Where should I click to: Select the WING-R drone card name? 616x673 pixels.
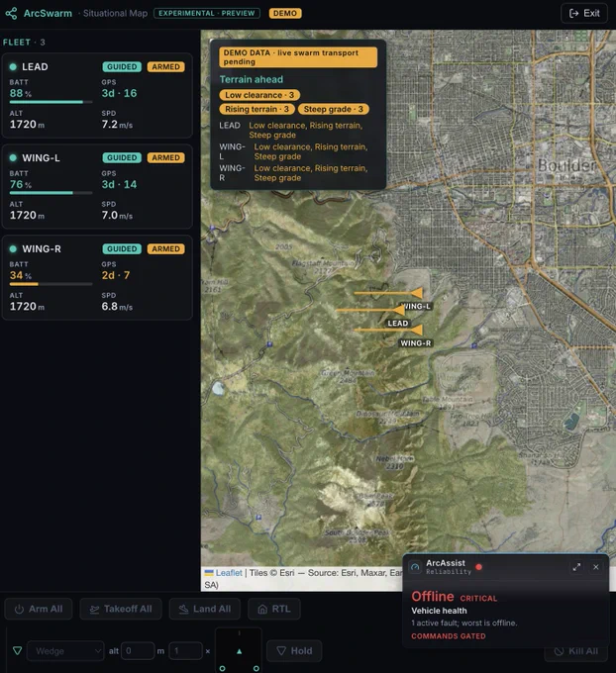click(42, 249)
